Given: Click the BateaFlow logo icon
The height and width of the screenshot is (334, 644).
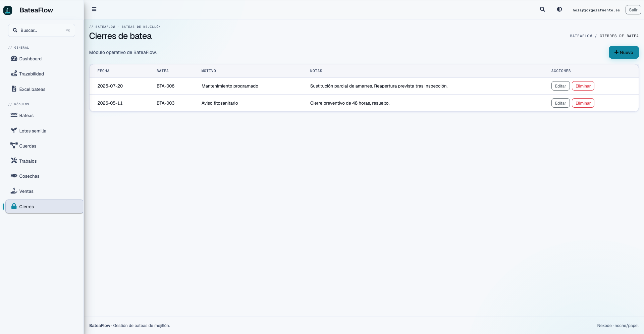Looking at the screenshot, I should (8, 10).
